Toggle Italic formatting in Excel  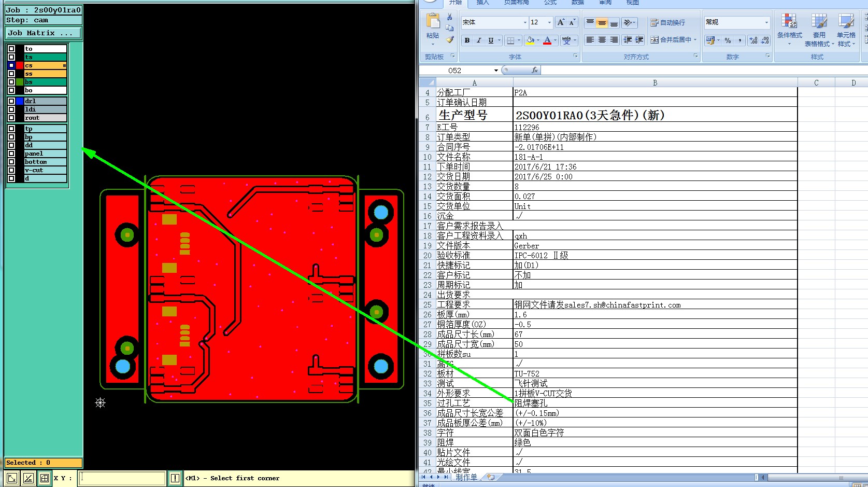pos(479,40)
